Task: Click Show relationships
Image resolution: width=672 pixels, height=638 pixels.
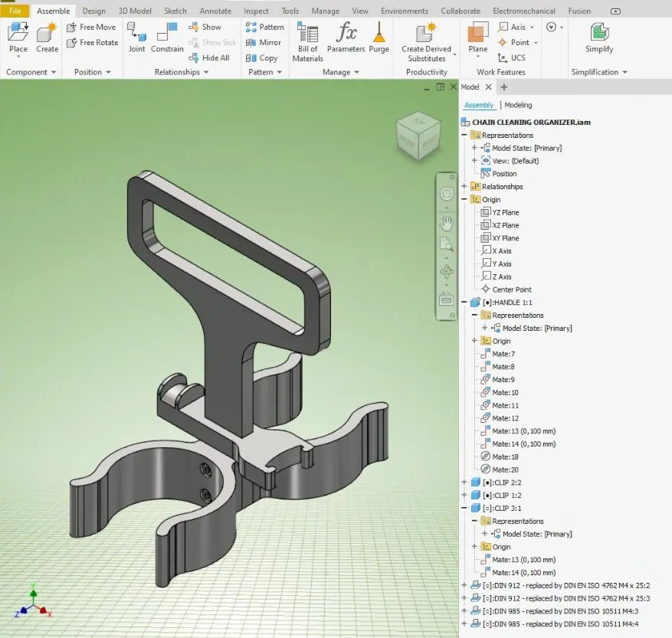Action: click(x=205, y=27)
